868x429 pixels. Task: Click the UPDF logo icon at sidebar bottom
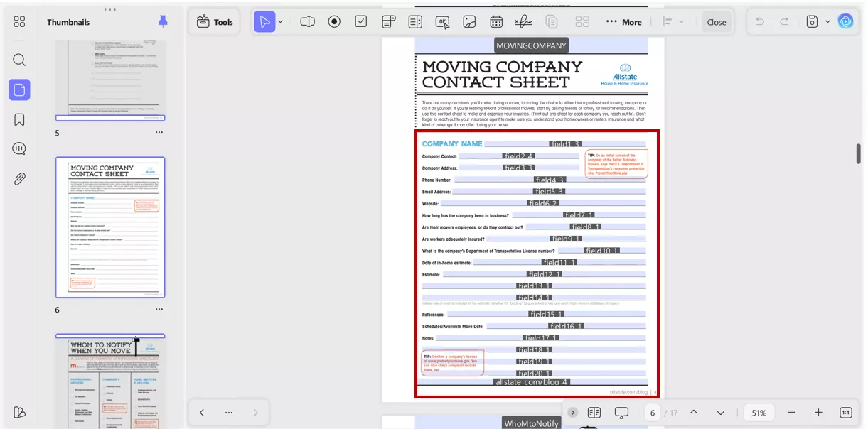(19, 413)
